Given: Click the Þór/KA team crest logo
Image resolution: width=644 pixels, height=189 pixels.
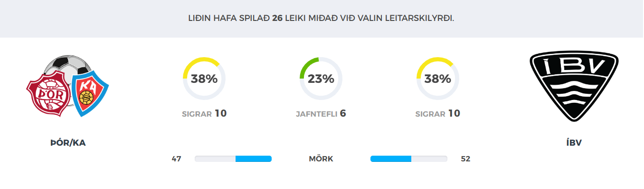Looking at the screenshot, I should (x=67, y=88).
